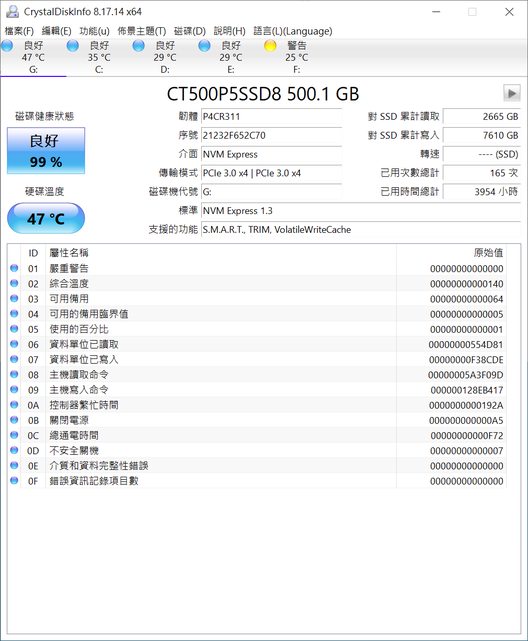Open the 功能(u) menu
Viewport: 528px width, 641px height.
94,31
